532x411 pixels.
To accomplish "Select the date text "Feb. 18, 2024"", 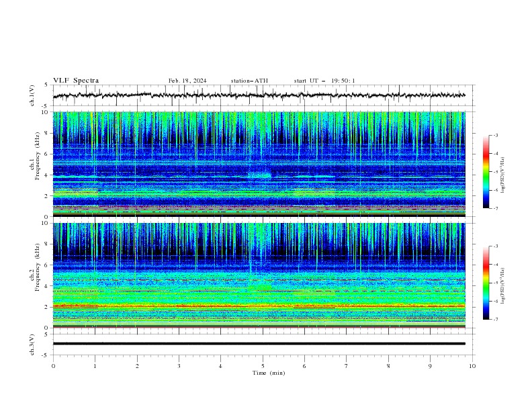I will coord(187,81).
